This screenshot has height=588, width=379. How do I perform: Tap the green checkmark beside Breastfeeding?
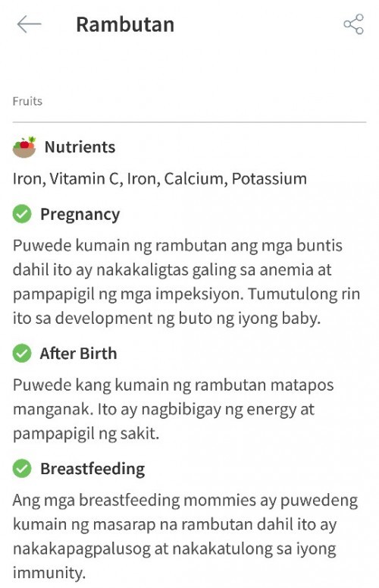(x=22, y=468)
